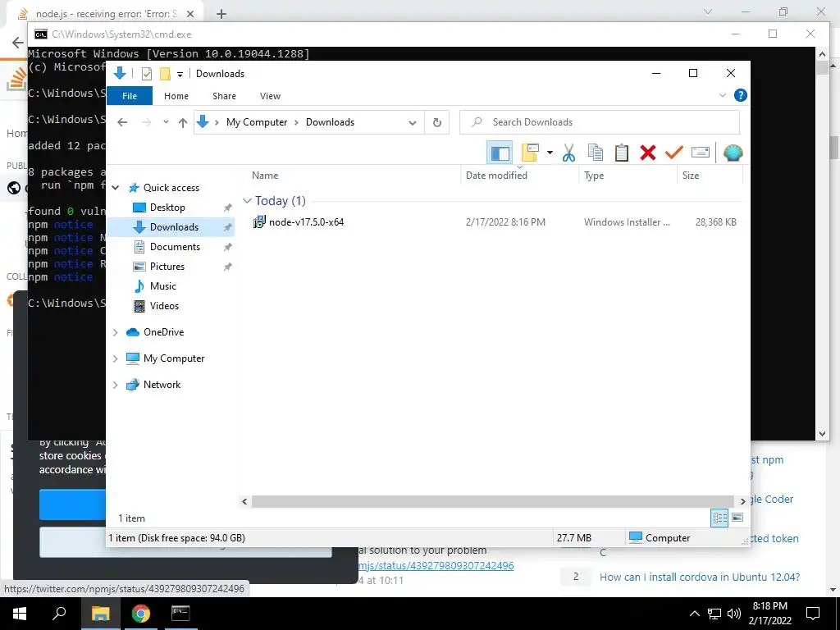
Task: Toggle the navigation pane toolbar button
Action: 500,153
